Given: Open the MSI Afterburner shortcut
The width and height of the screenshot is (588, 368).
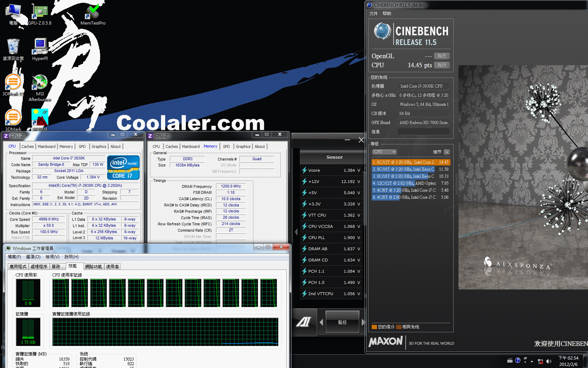Looking at the screenshot, I should click(40, 88).
